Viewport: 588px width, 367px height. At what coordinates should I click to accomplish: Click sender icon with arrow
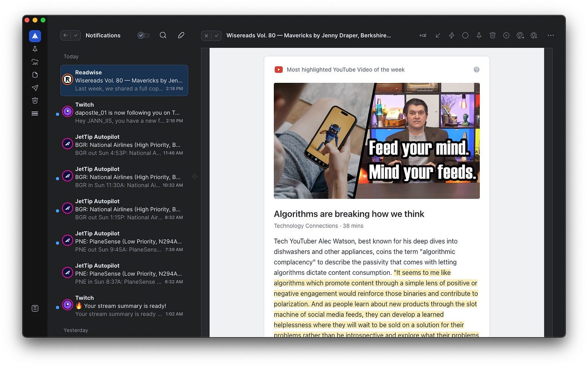pos(520,36)
